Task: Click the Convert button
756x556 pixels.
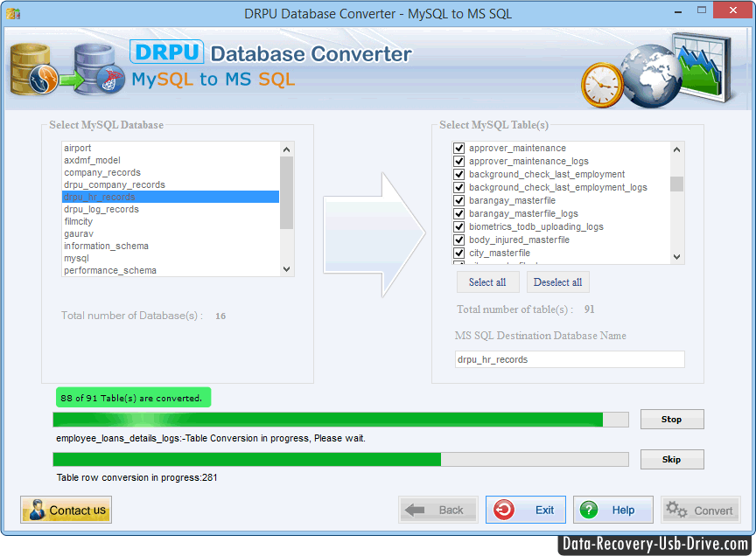Action: pyautogui.click(x=701, y=510)
